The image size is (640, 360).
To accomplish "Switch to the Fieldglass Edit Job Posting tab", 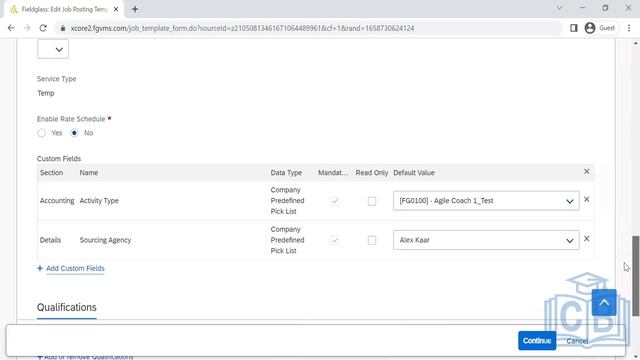I will pos(64,9).
